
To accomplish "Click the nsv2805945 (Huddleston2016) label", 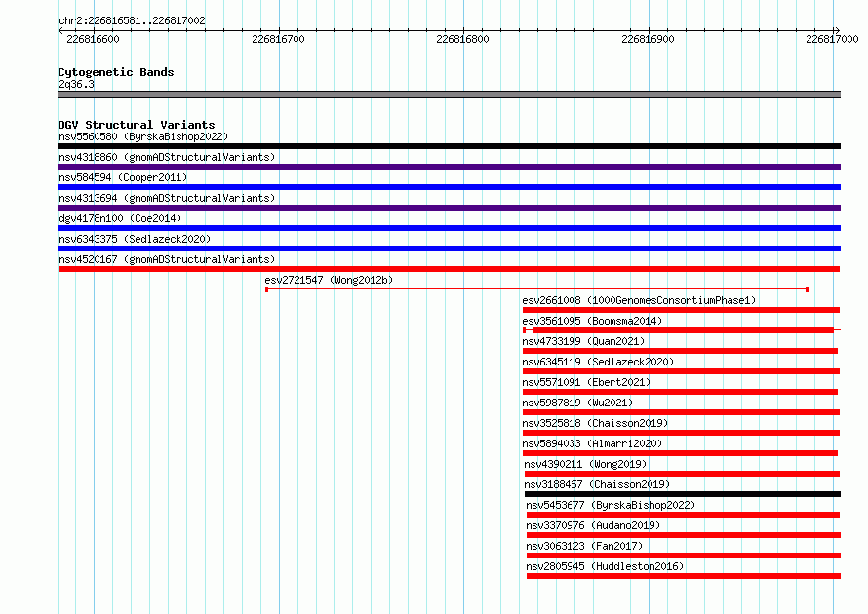I will [605, 566].
